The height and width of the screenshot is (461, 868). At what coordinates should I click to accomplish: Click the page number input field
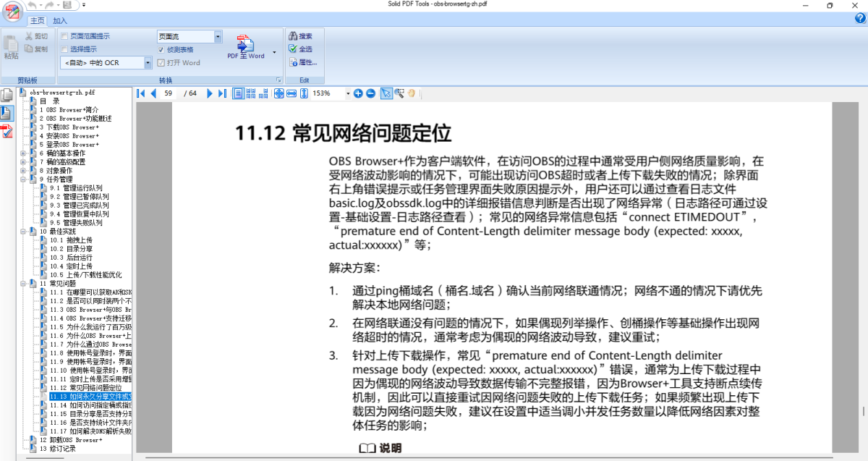pos(169,93)
